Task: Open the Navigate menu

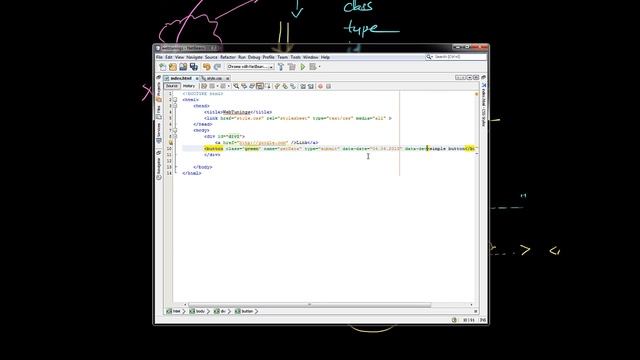Action: coord(194,58)
